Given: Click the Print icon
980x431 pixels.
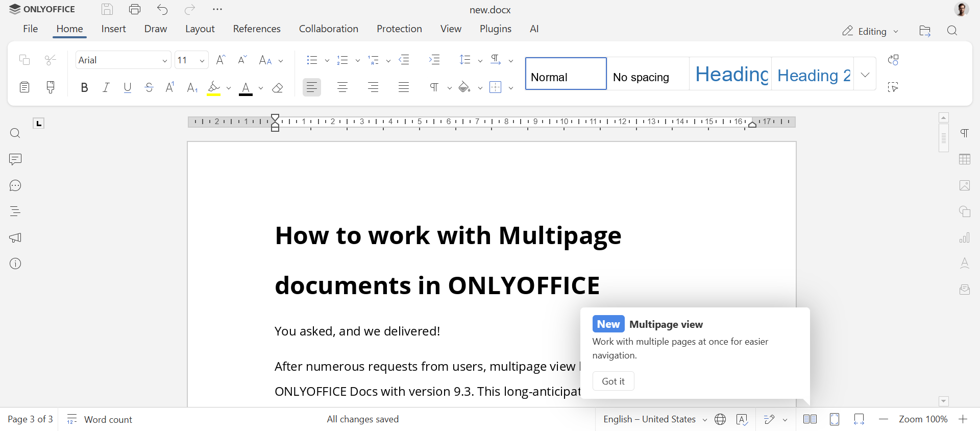Looking at the screenshot, I should 135,9.
